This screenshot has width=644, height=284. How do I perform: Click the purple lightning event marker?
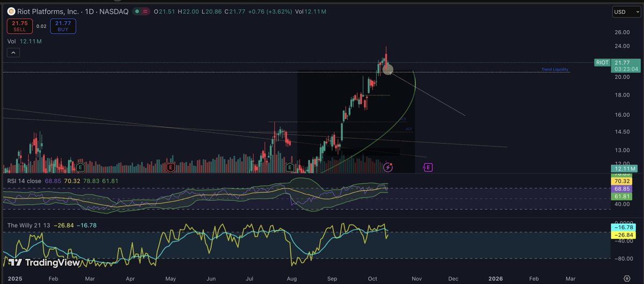point(389,168)
